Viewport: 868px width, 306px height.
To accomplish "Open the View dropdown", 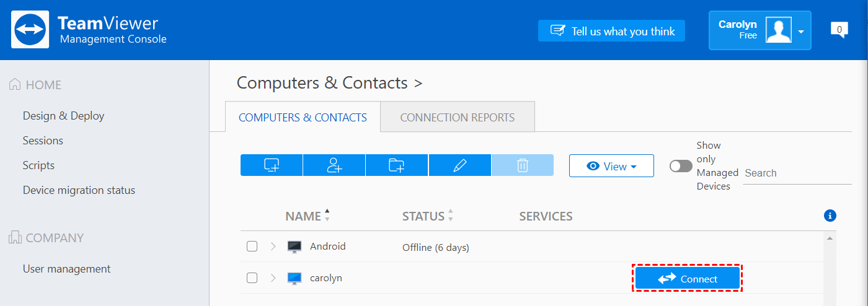I will click(x=611, y=166).
